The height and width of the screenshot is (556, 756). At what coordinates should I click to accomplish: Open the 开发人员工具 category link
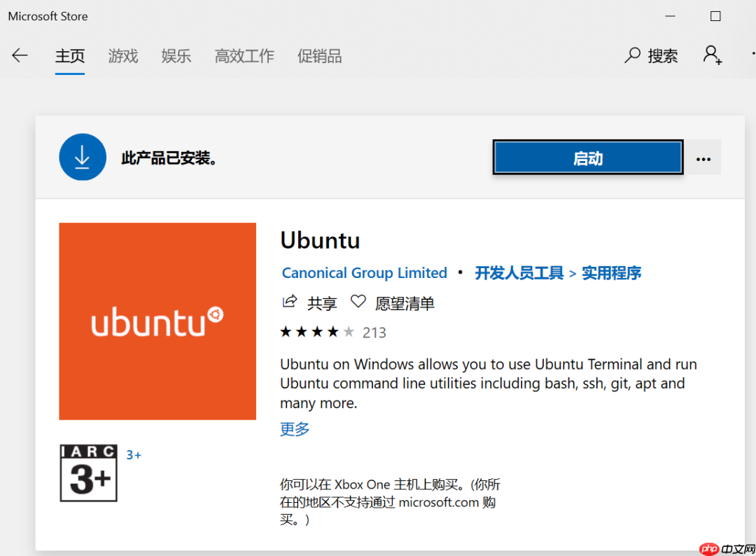point(518,272)
